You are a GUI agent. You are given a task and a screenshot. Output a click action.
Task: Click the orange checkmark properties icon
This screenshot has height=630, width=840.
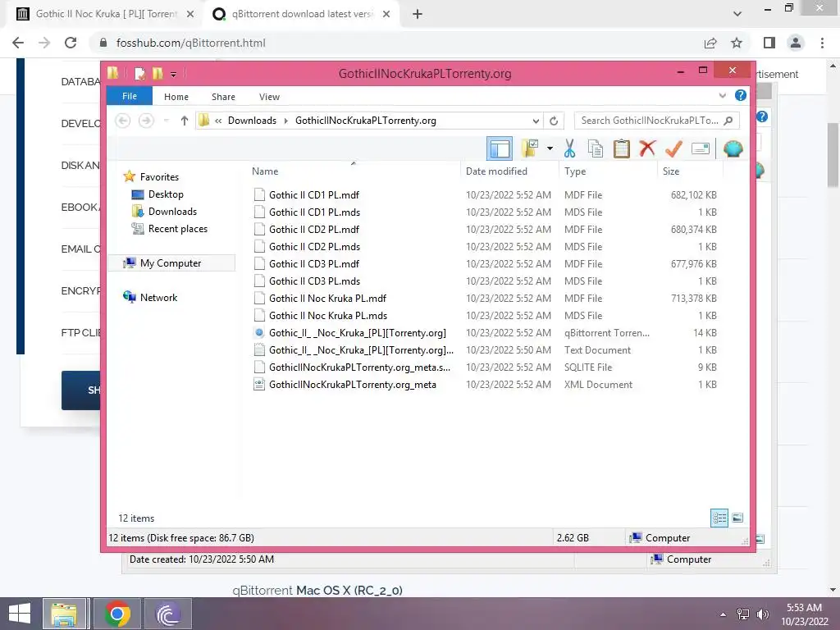pos(673,148)
